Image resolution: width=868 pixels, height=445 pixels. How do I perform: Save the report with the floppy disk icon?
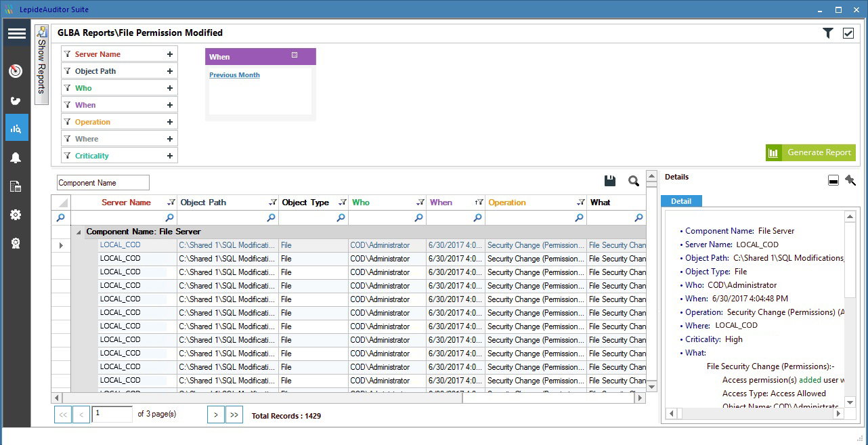(x=609, y=181)
